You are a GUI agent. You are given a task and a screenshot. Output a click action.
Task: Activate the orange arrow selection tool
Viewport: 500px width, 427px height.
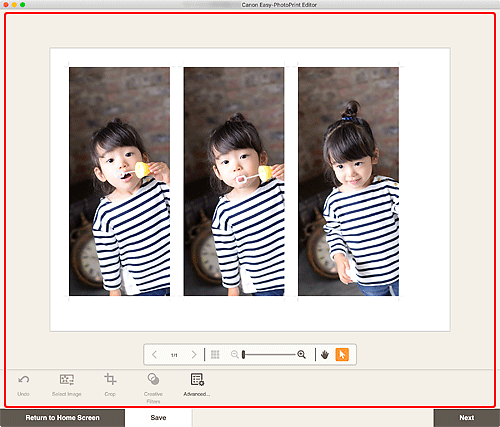342,355
